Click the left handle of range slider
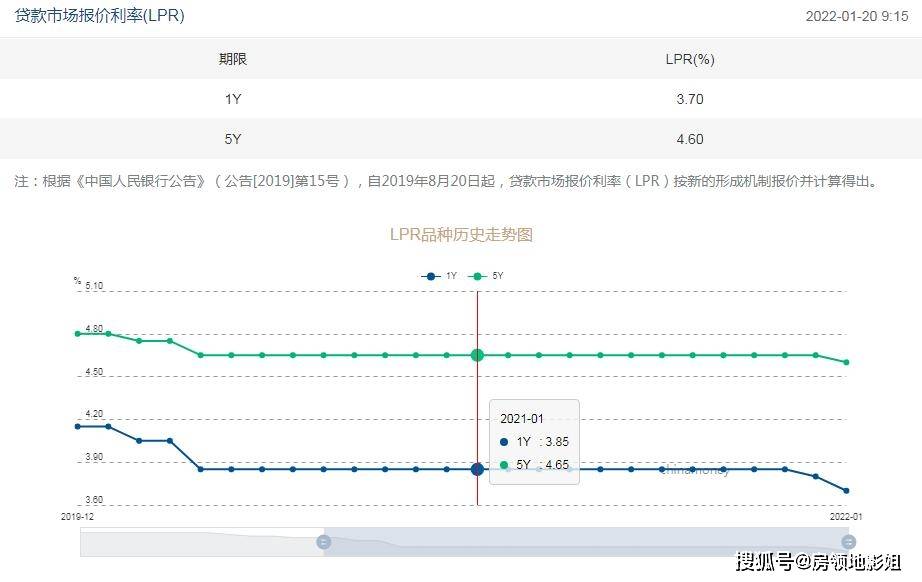 323,542
